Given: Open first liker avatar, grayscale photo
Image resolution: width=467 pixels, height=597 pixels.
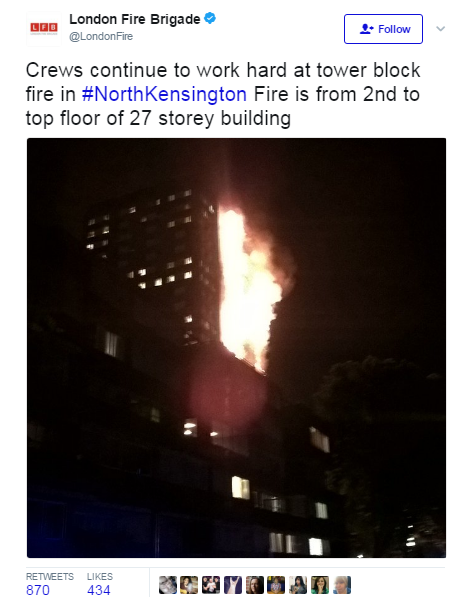Looking at the screenshot, I should [x=167, y=585].
